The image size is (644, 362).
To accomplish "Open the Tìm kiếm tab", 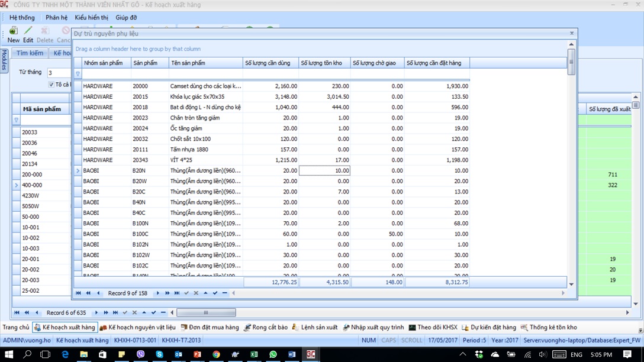I will coord(30,53).
